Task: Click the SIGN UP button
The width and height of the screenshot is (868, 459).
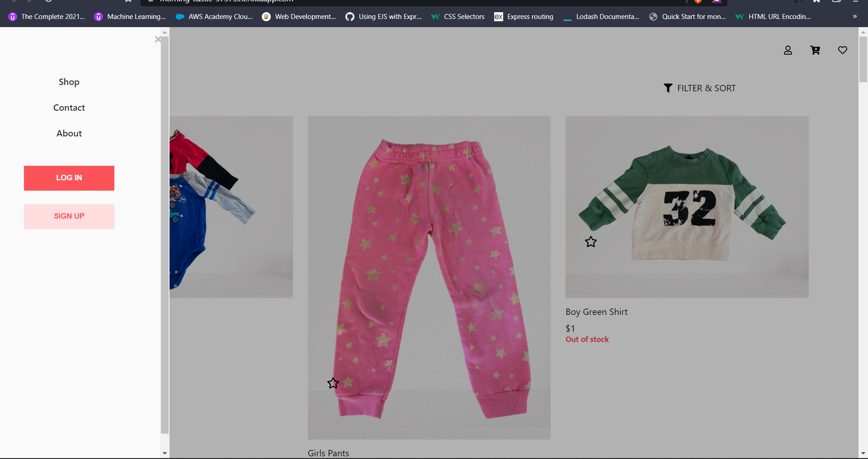Action: 69,216
